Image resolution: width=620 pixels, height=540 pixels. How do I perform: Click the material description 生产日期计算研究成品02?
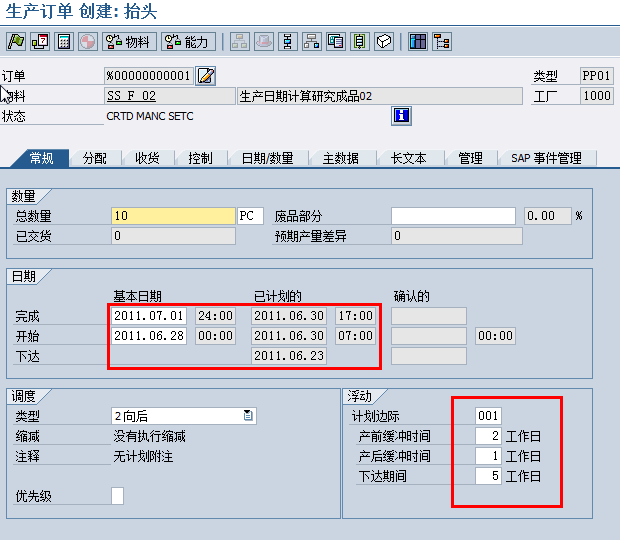[x=380, y=96]
